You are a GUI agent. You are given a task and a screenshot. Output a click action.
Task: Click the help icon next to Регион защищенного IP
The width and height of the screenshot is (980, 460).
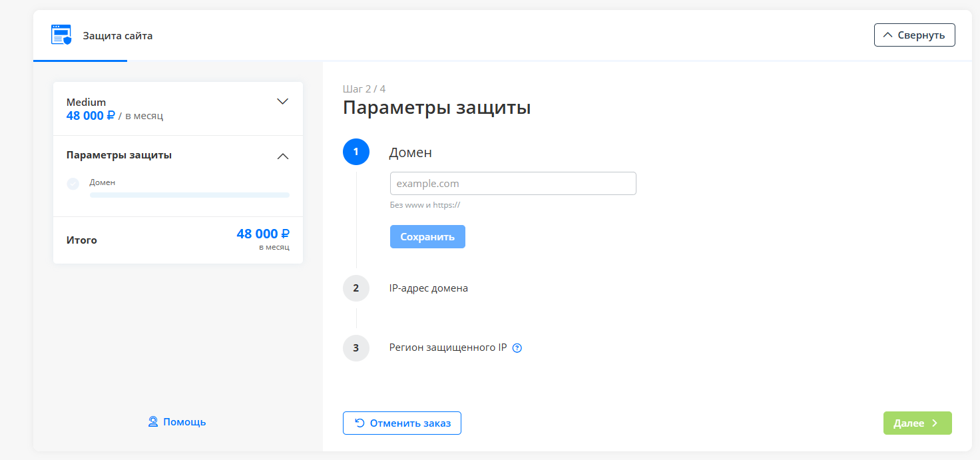tap(517, 347)
